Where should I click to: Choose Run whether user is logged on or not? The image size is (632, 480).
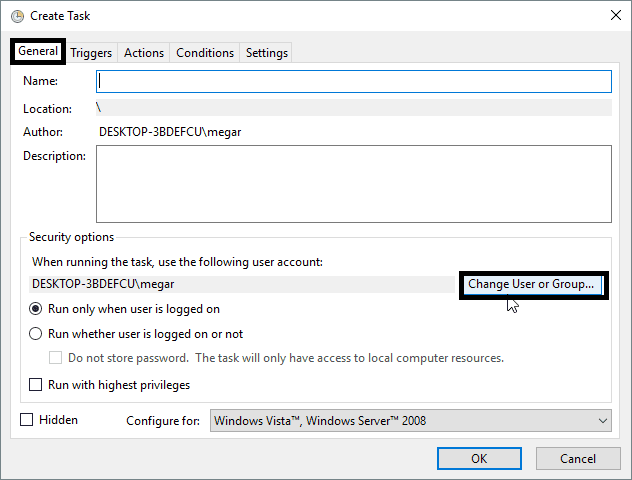tap(37, 334)
